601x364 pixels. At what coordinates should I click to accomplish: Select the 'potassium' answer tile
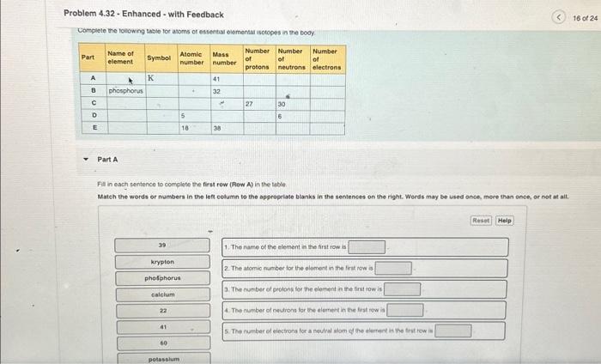point(164,359)
